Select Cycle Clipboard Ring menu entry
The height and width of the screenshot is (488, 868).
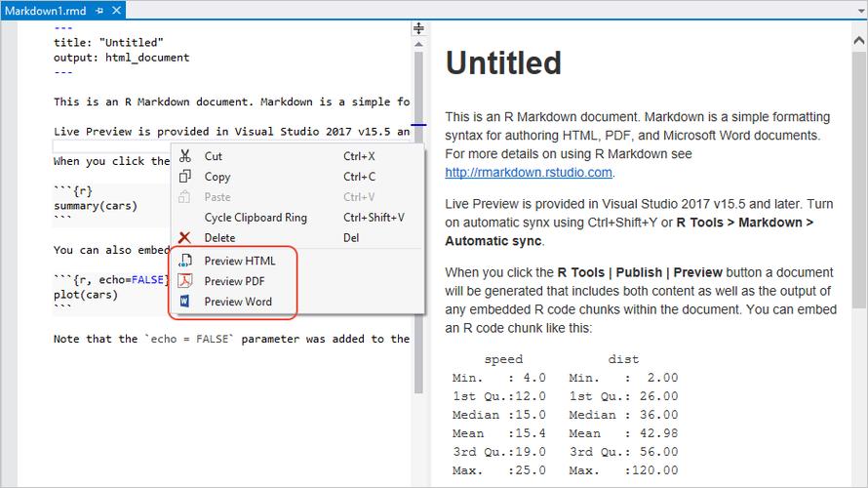(x=256, y=218)
